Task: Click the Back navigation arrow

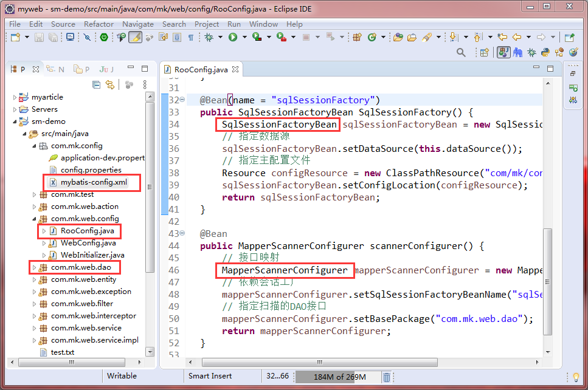Action: click(x=517, y=37)
